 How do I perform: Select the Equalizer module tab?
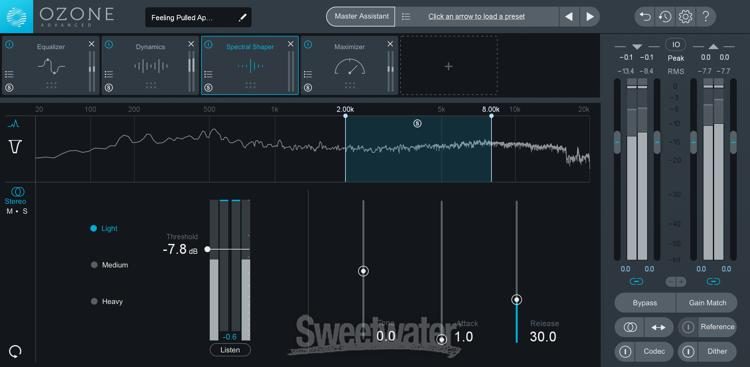(51, 66)
